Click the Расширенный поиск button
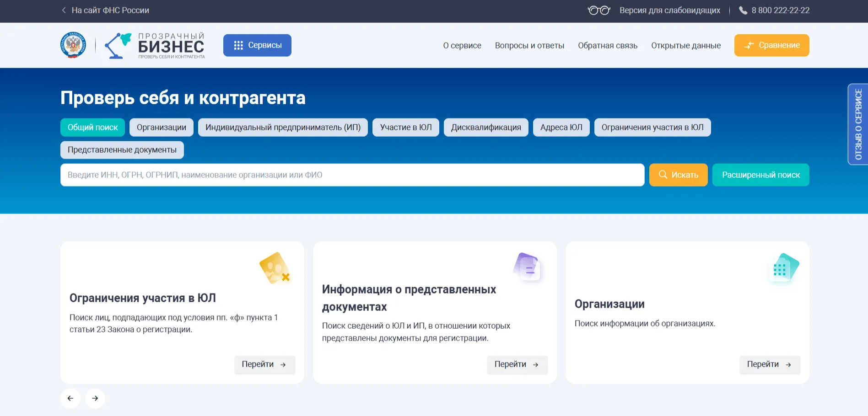Image resolution: width=868 pixels, height=416 pixels. click(760, 175)
